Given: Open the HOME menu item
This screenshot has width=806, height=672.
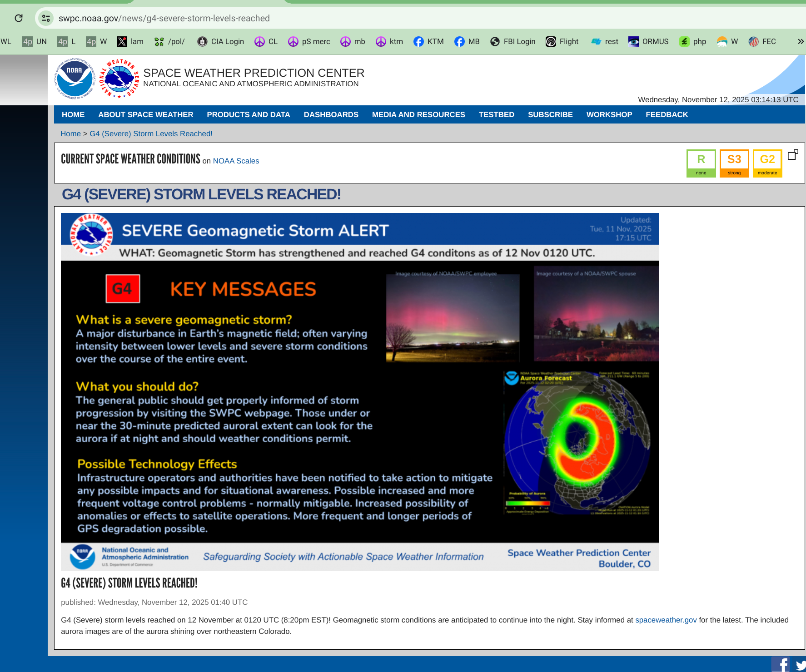Looking at the screenshot, I should click(x=73, y=115).
